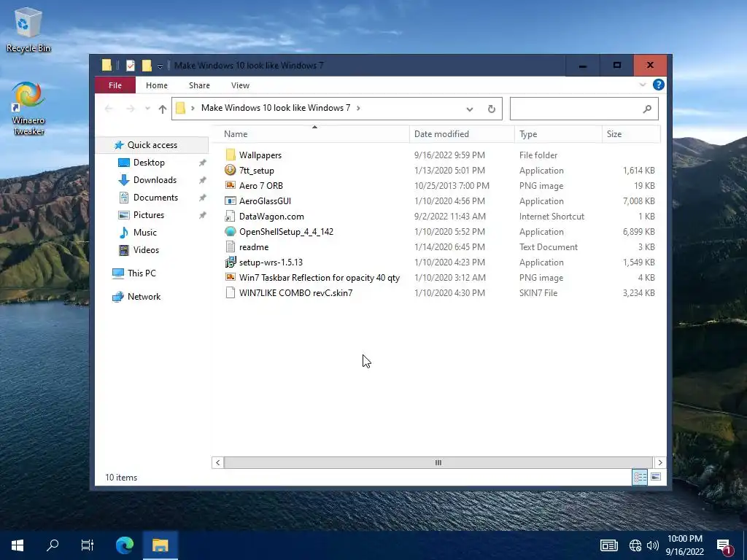Open the Windows Start menu
Screen dimensions: 747x560
(x=18, y=545)
